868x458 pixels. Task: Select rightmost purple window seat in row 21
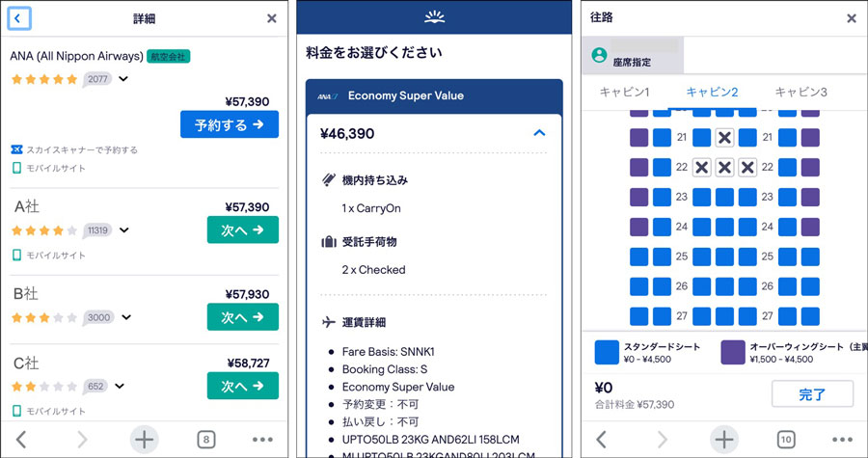pos(810,137)
